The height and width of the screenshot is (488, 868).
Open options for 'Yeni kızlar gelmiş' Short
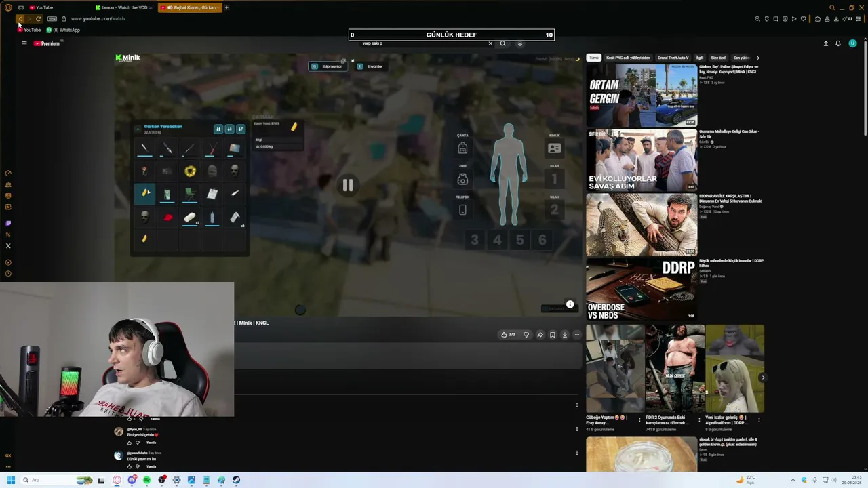pos(759,420)
